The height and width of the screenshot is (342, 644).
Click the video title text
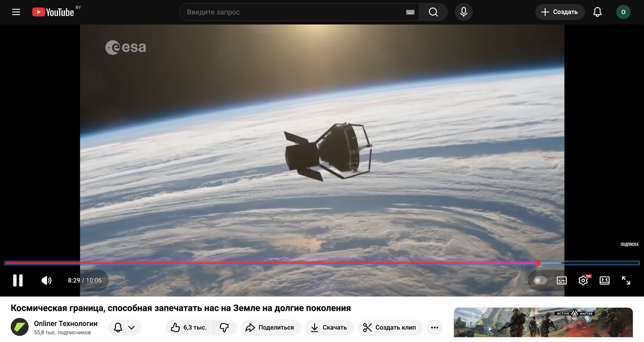click(181, 308)
